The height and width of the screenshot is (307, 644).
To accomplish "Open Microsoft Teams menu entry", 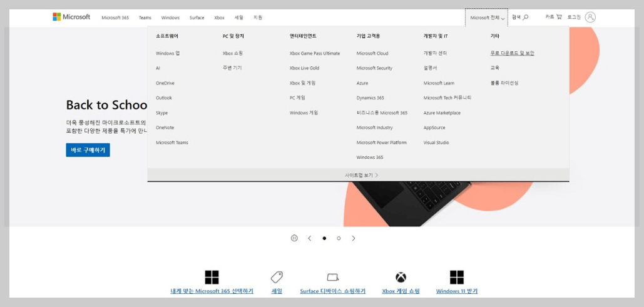I will click(x=172, y=143).
